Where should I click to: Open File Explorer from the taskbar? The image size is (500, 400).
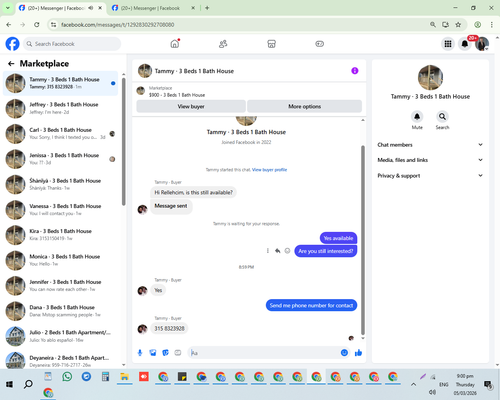pyautogui.click(x=124, y=377)
